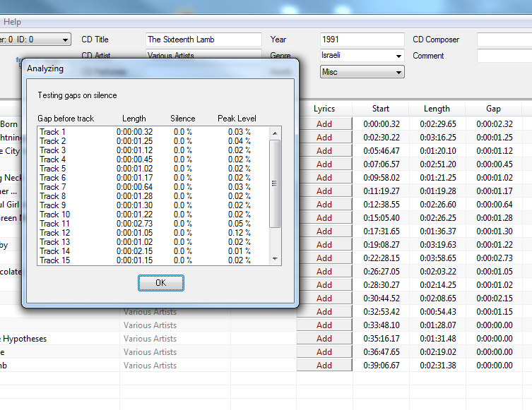Click Gap cell 0:00:02.32
Viewport: 532px width, 410px height.
pyautogui.click(x=495, y=124)
